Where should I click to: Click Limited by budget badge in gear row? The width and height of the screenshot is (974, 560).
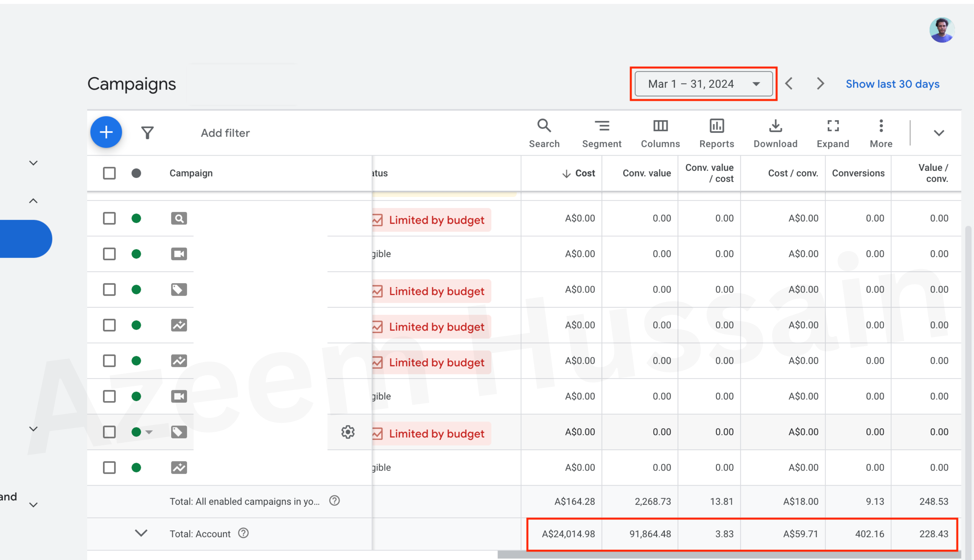pos(431,433)
